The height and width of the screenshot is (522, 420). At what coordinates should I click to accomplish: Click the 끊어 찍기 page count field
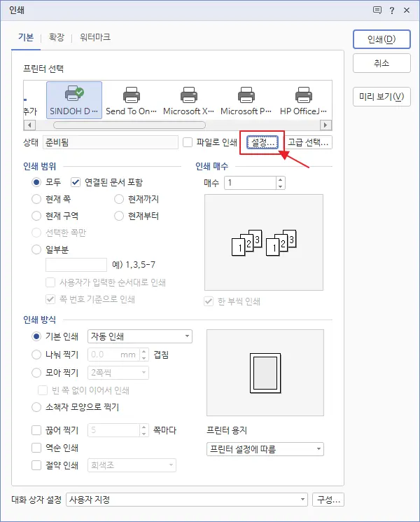tap(113, 430)
